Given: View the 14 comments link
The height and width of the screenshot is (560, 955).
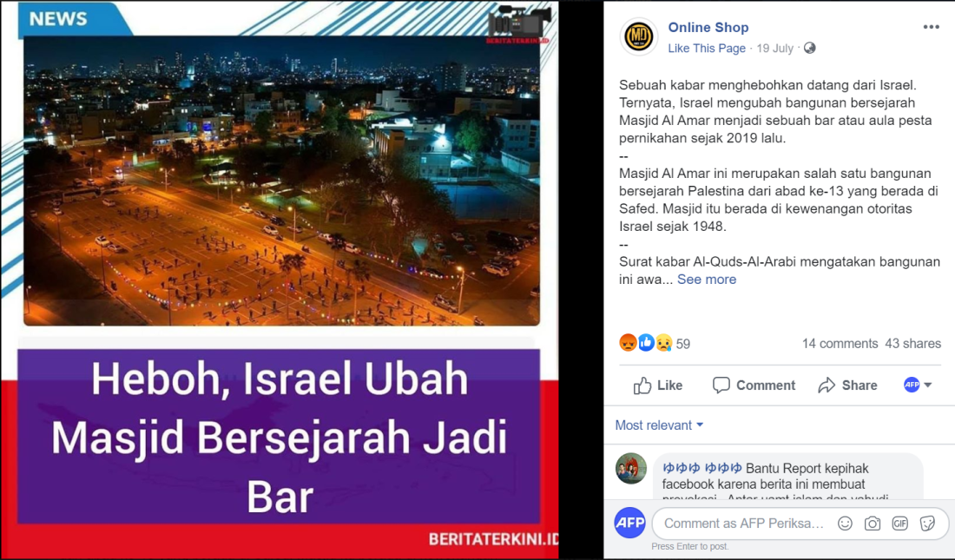Looking at the screenshot, I should click(x=840, y=344).
